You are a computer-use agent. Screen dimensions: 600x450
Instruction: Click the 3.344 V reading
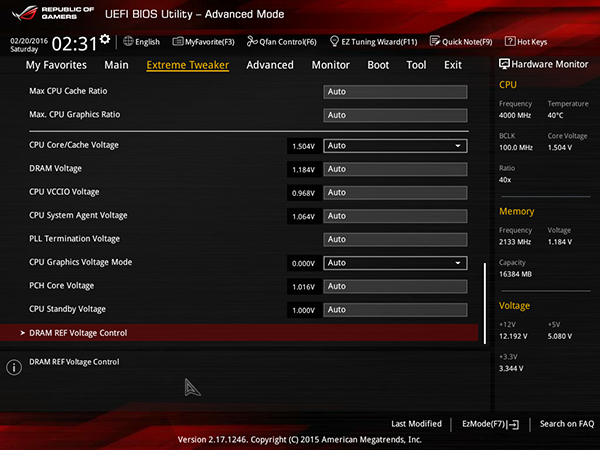pyautogui.click(x=511, y=368)
